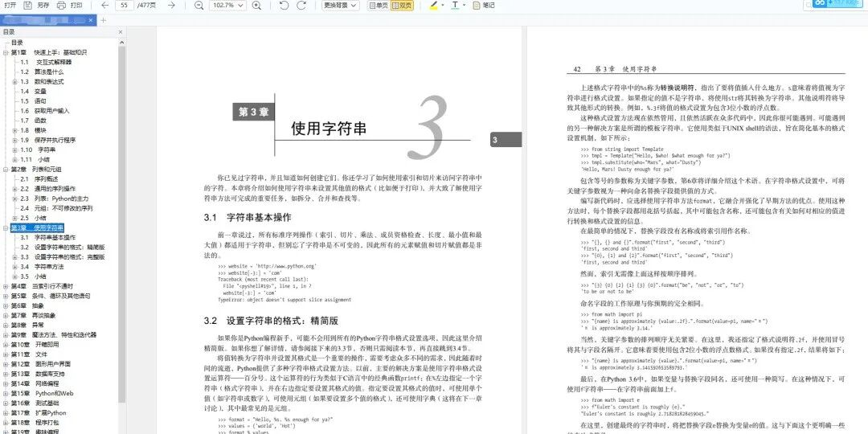Viewport: 868px width, 434px height.
Task: Click the 打印 printer icon
Action: click(61, 5)
